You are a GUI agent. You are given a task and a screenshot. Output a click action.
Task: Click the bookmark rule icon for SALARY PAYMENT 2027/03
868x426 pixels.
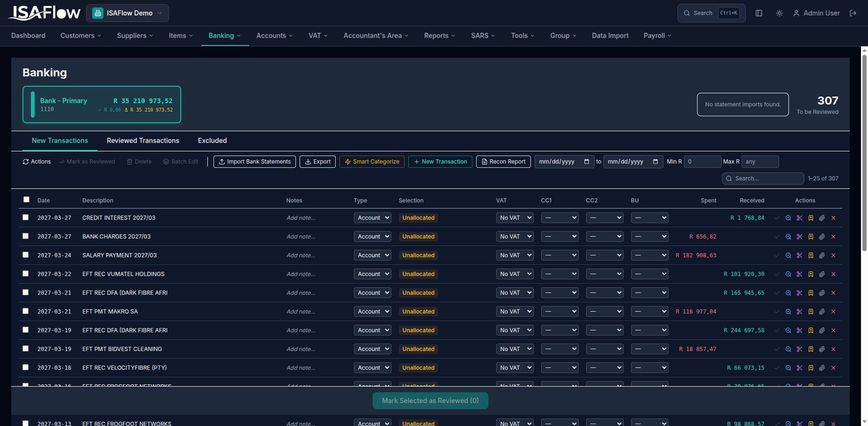pos(811,255)
